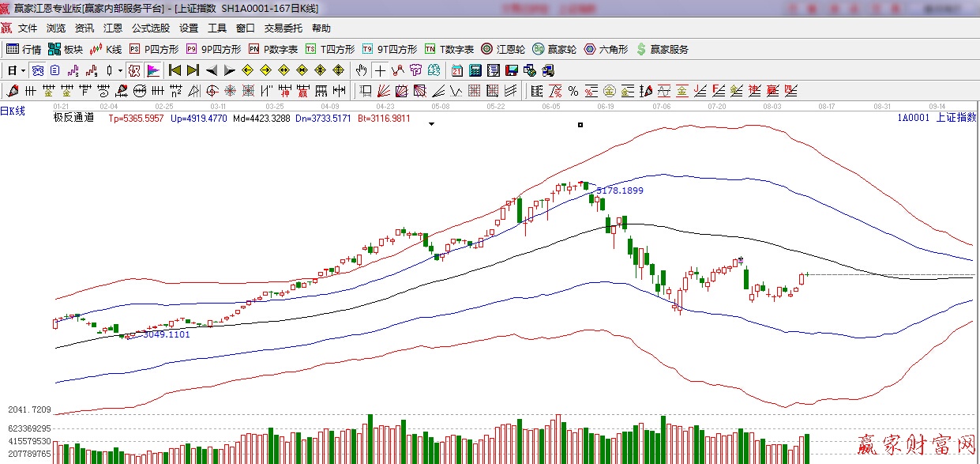Open the candlestick style dropdown arrow
Image resolution: width=980 pixels, height=464 pixels.
pos(120,70)
